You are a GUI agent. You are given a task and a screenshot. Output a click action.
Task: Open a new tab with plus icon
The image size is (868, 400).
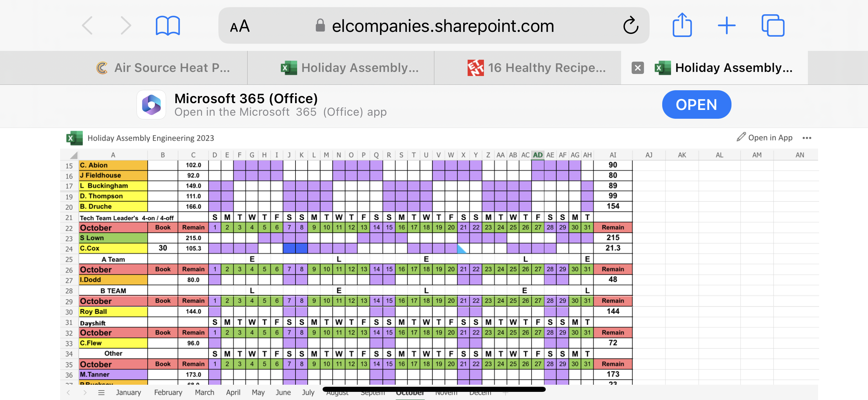point(727,26)
